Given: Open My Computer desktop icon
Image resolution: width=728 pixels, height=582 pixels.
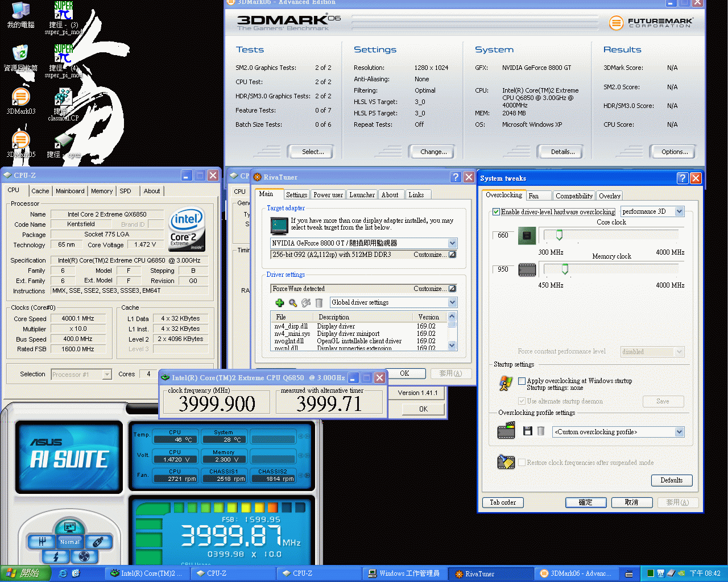Looking at the screenshot, I should pos(21,15).
